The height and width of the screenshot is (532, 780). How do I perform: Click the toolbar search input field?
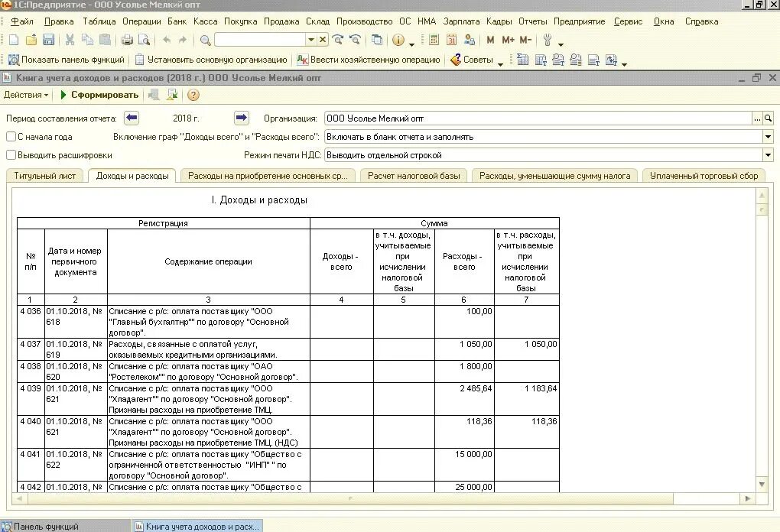click(260, 39)
